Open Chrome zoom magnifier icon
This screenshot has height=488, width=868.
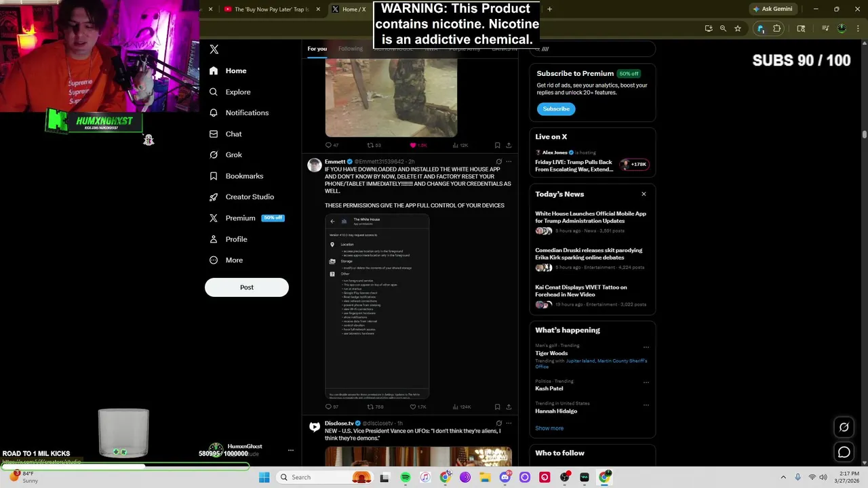pyautogui.click(x=723, y=28)
